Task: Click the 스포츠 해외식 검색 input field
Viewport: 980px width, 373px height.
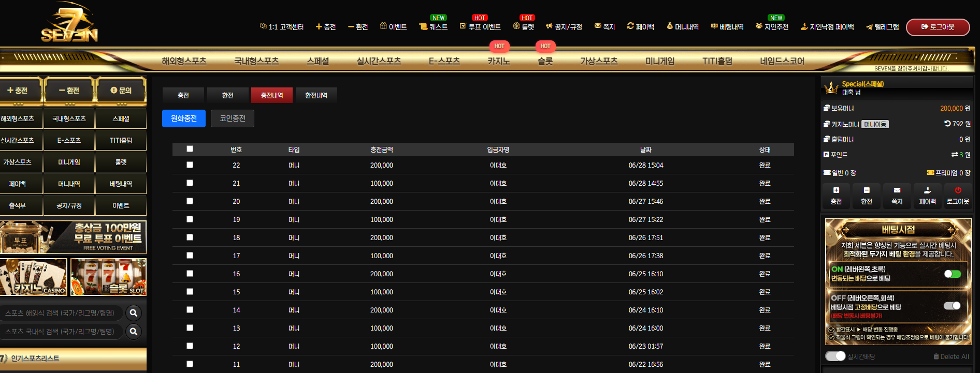Action: pyautogui.click(x=61, y=313)
